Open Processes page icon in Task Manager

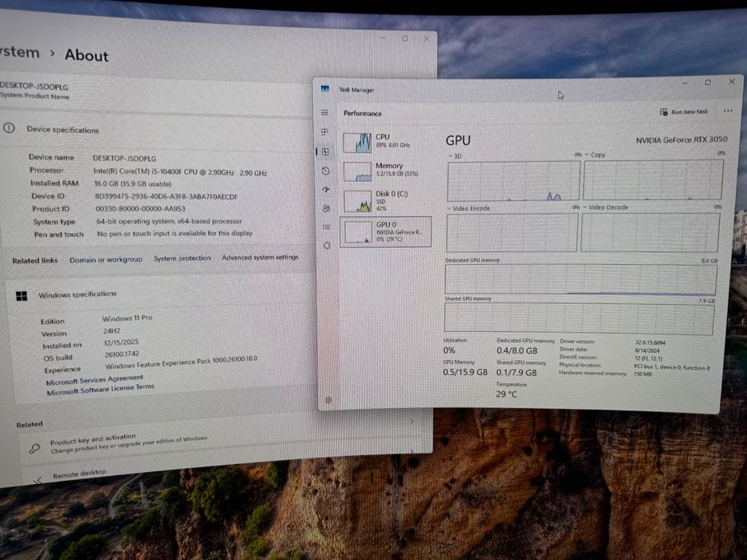pyautogui.click(x=324, y=132)
